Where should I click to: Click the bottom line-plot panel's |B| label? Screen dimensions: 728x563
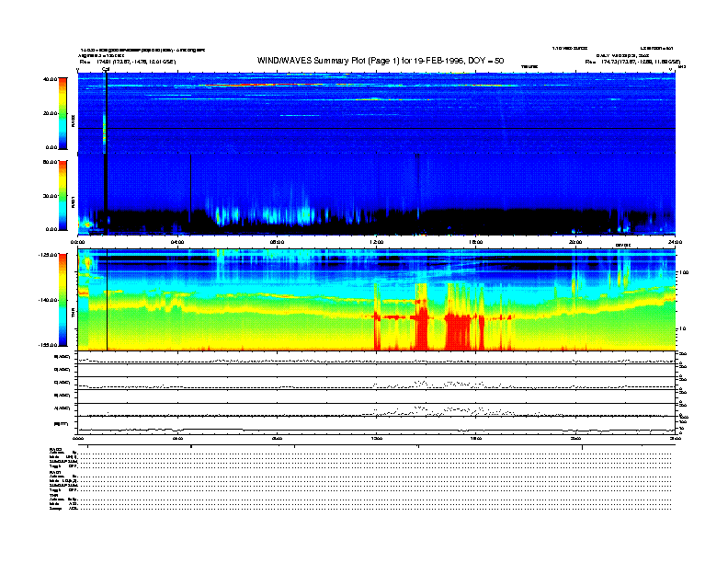[x=62, y=424]
